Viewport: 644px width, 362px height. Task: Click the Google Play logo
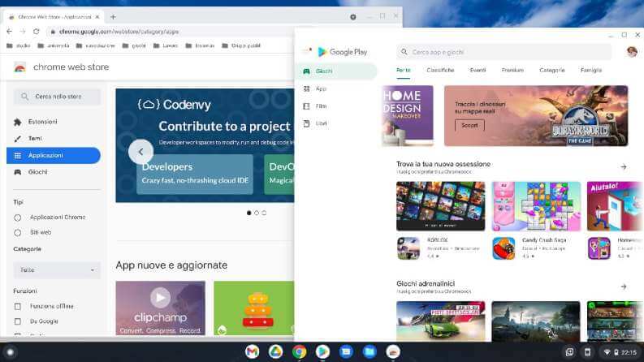(342, 52)
